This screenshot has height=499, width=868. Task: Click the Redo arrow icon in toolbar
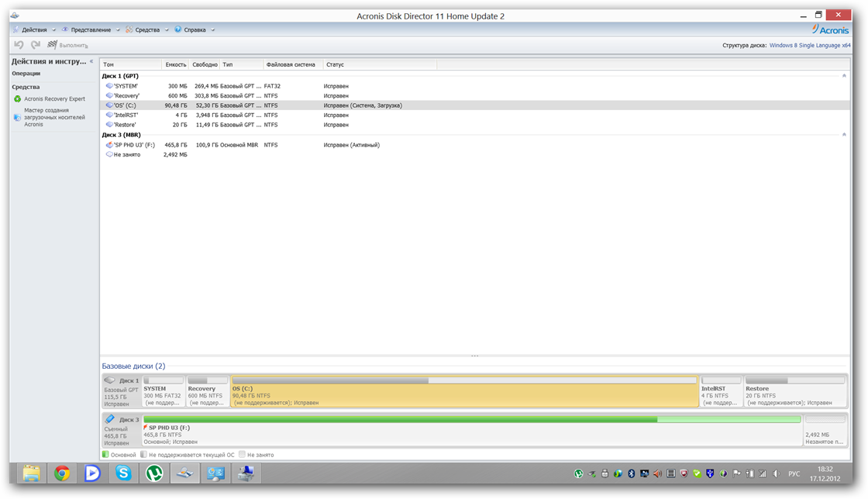[36, 45]
